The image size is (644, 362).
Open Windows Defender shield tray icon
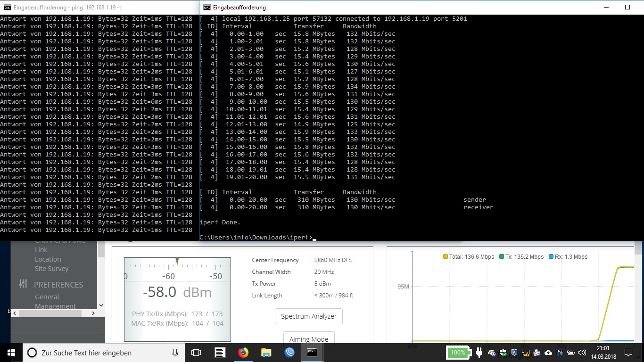503,353
